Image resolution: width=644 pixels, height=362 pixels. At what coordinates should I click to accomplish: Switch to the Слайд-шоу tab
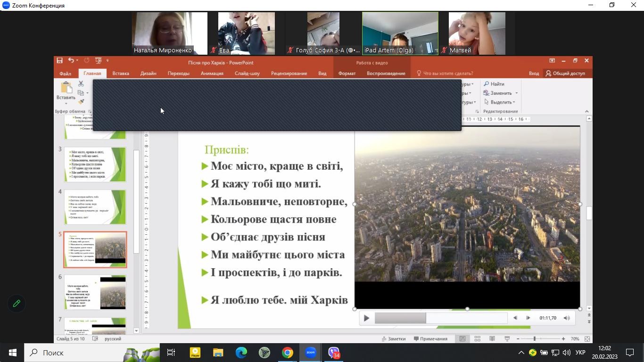pos(247,74)
